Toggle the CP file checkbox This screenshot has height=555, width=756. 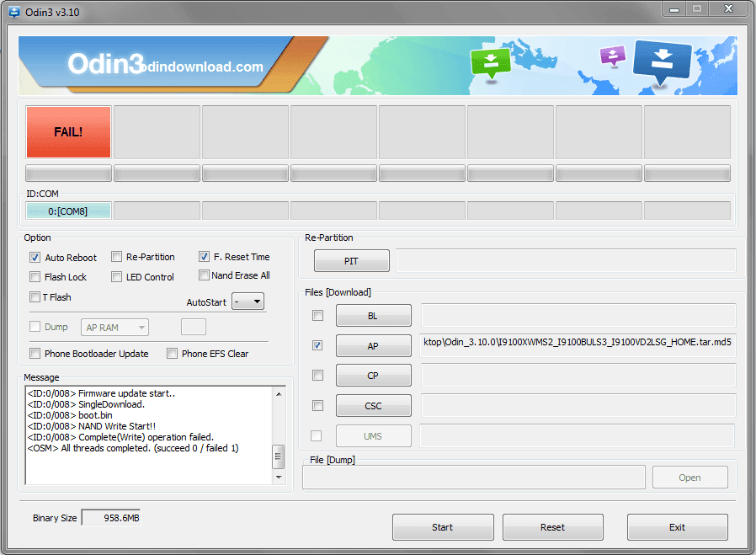(x=317, y=375)
